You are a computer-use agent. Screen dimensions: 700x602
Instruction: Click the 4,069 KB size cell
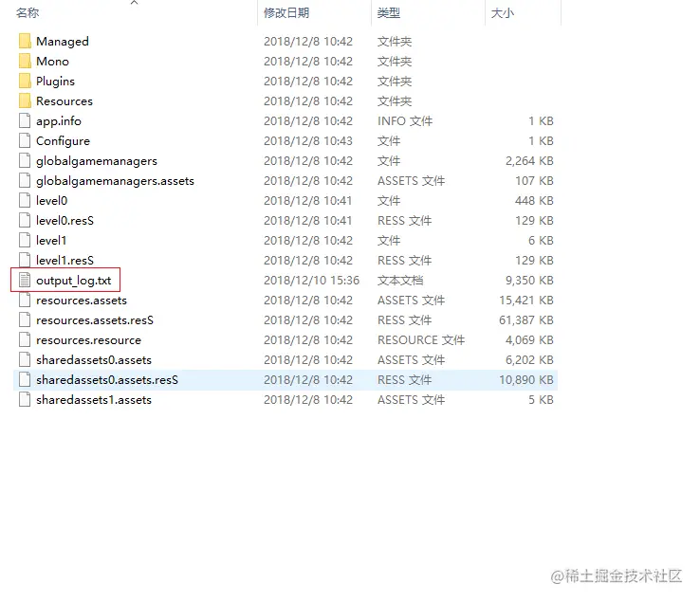[x=529, y=340]
